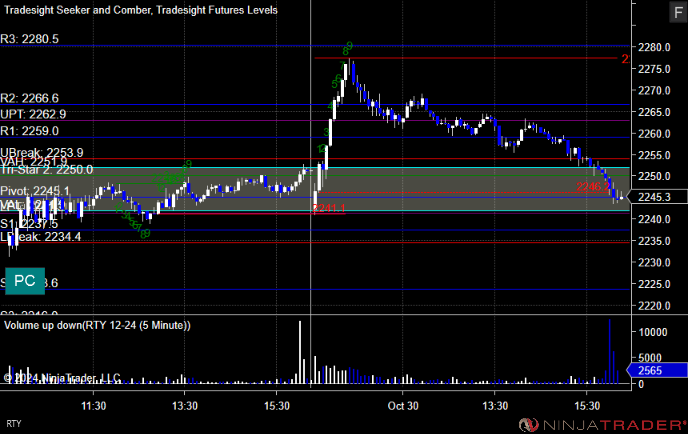Click the 2280.0 price axis label

[x=654, y=47]
